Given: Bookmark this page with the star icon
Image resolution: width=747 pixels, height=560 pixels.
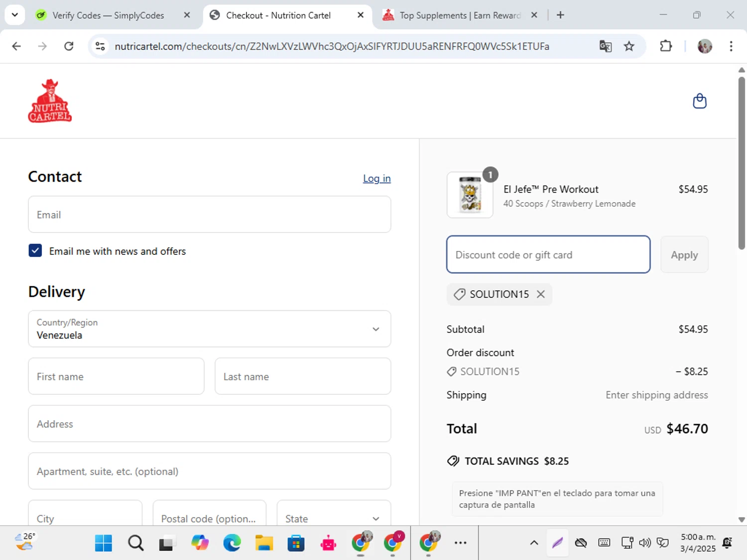Looking at the screenshot, I should tap(629, 46).
